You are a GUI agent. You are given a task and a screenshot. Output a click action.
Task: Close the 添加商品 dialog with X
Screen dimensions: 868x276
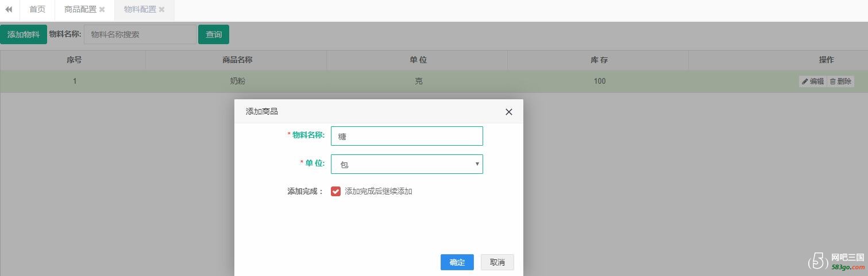coord(508,112)
